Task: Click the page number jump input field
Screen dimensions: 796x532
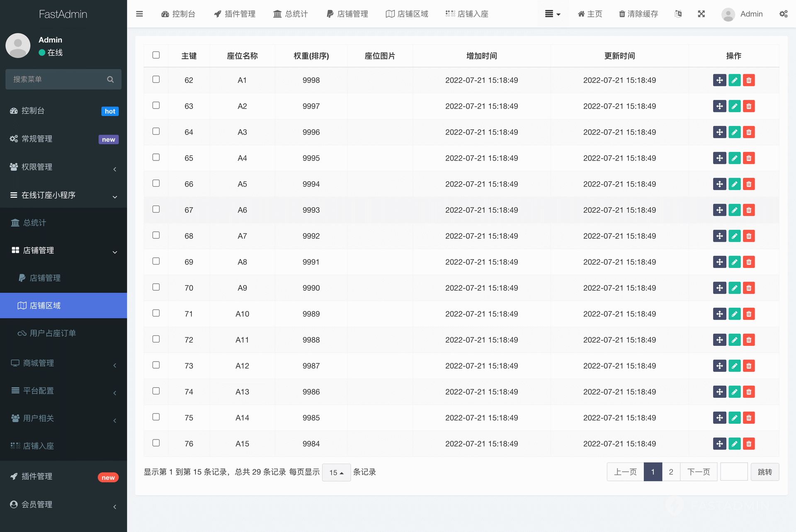Action: [733, 472]
